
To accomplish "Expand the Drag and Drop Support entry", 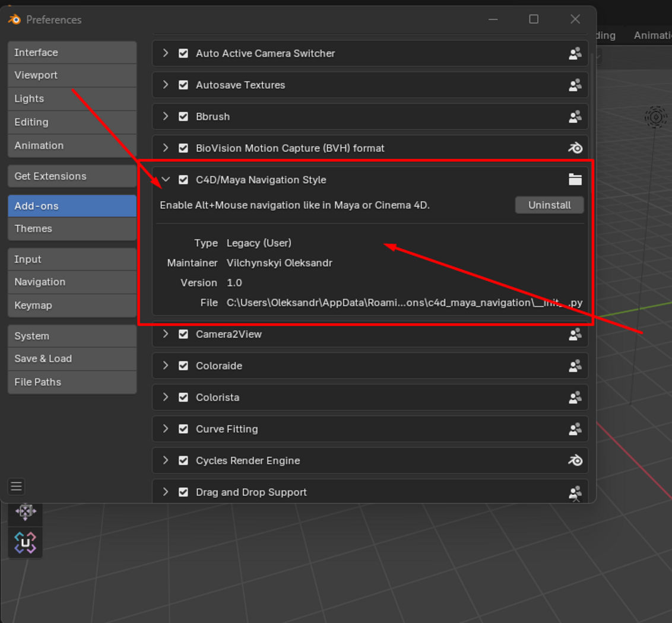I will tap(166, 492).
